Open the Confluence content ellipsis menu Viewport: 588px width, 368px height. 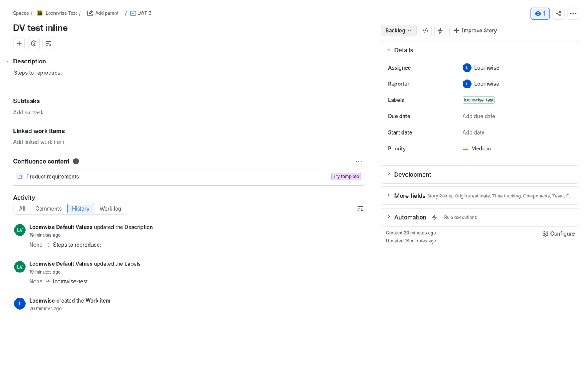(359, 161)
